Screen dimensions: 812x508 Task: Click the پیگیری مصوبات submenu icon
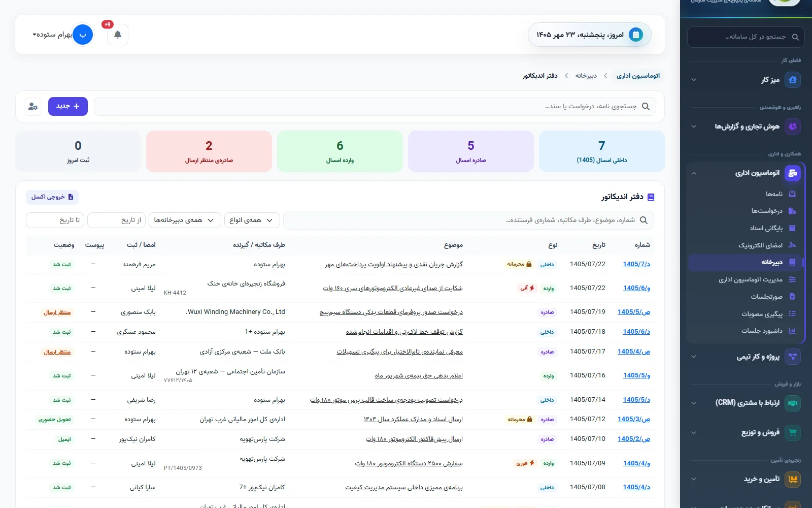click(792, 314)
